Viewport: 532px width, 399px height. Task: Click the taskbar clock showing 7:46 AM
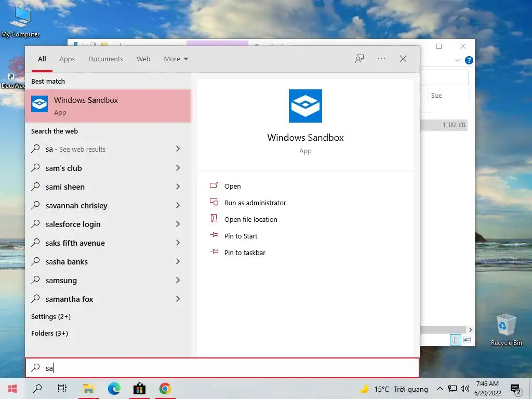(x=487, y=389)
